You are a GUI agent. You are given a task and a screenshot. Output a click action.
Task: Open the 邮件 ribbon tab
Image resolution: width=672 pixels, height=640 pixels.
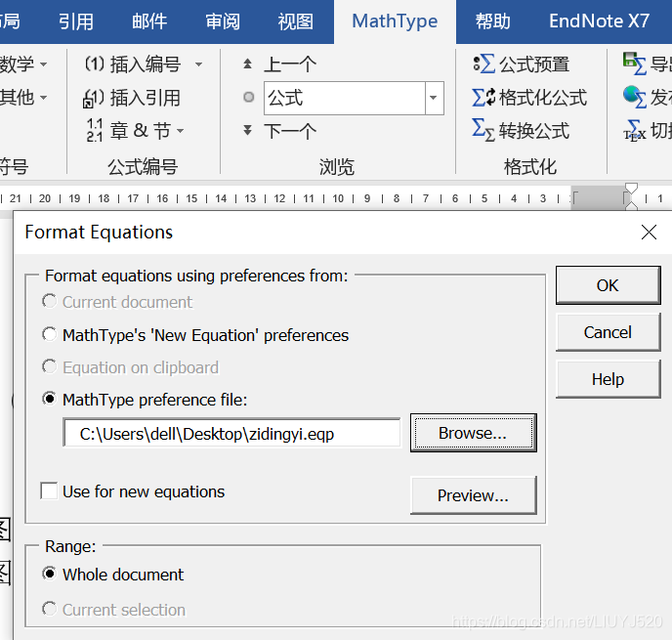coord(149,21)
